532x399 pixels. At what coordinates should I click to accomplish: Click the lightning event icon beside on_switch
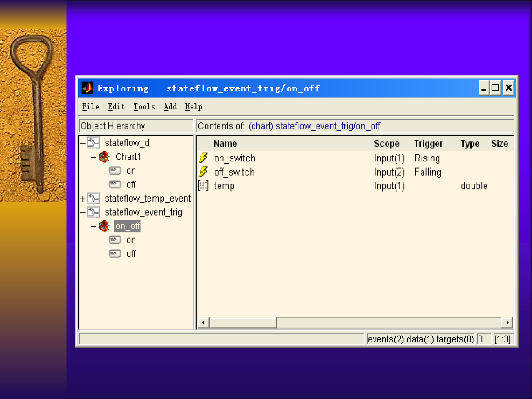(203, 158)
